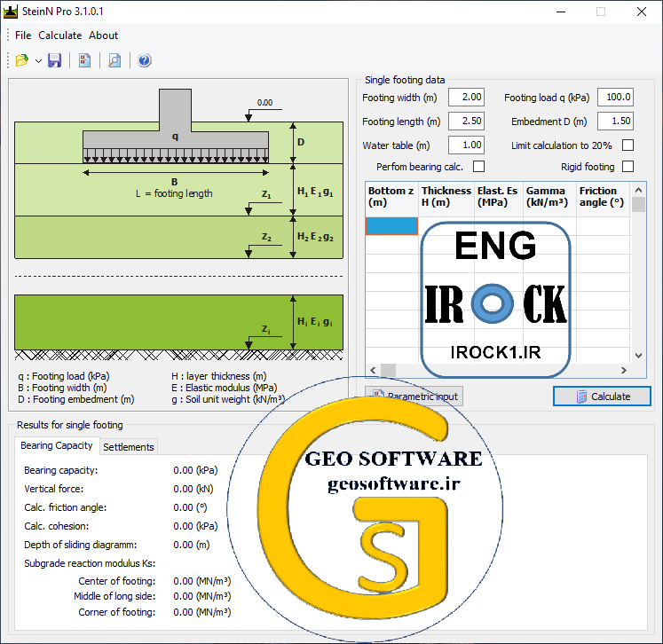The width and height of the screenshot is (663, 644).
Task: Click the Corner of footing label
Action: click(x=116, y=612)
